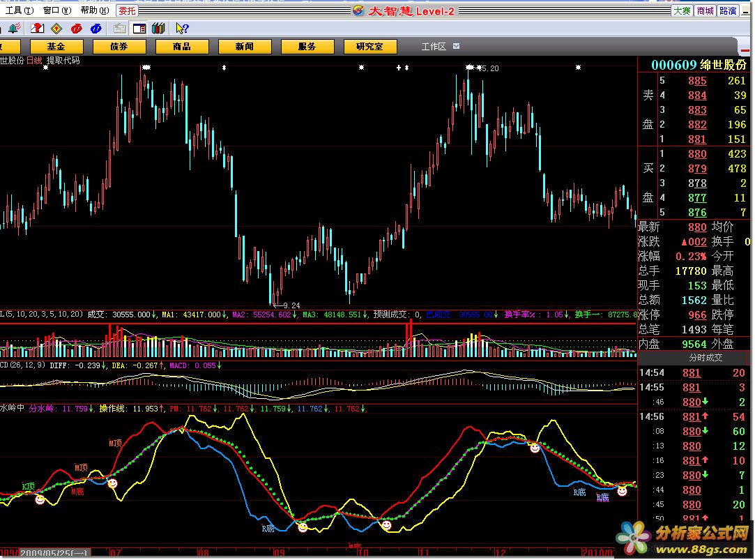Click the 提取代码 label on chart
Viewport: 755px width, 560px height.
tap(63, 61)
